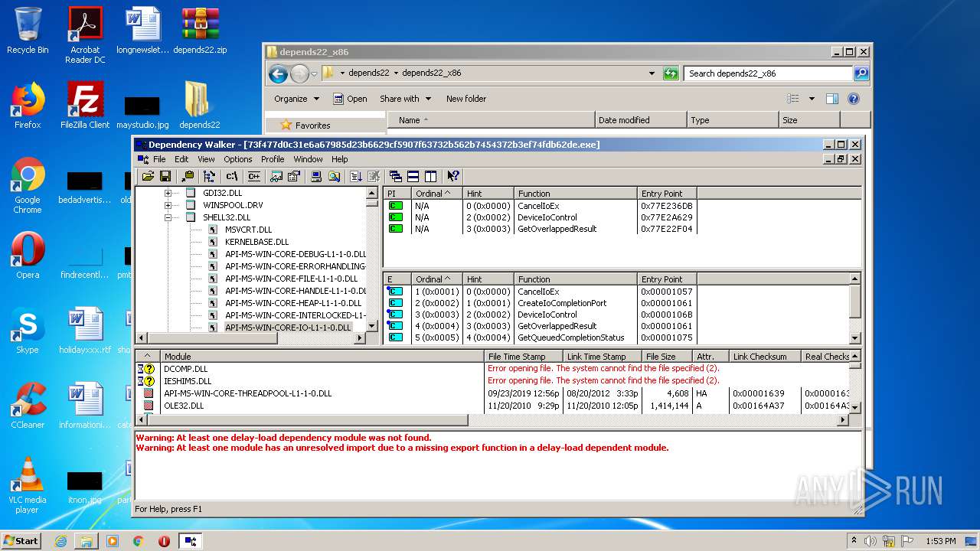Click Explorer Back navigation button
The image size is (980, 551).
click(x=278, y=73)
